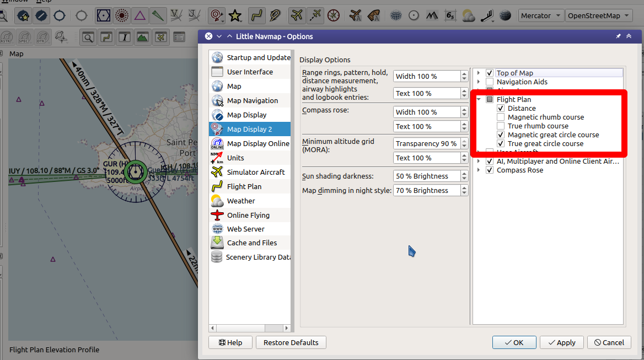Image resolution: width=644 pixels, height=360 pixels.
Task: Enable Magnetic rhumb course checkbox
Action: pos(501,117)
